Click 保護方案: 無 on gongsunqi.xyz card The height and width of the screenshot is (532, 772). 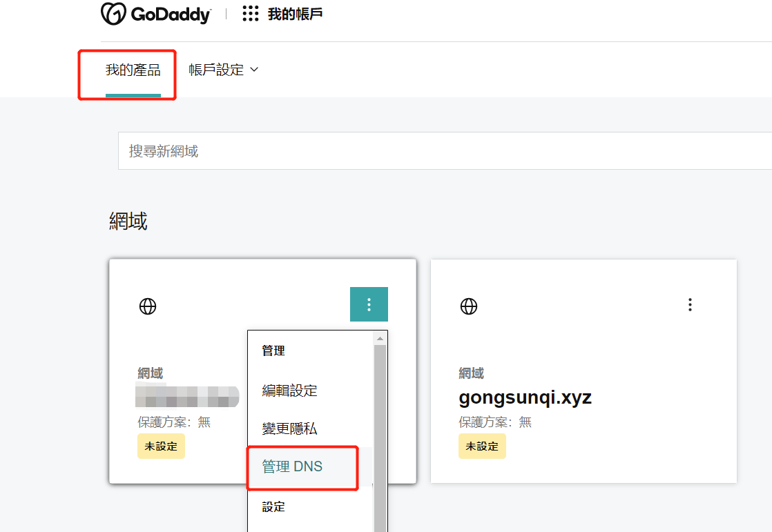[x=495, y=422]
